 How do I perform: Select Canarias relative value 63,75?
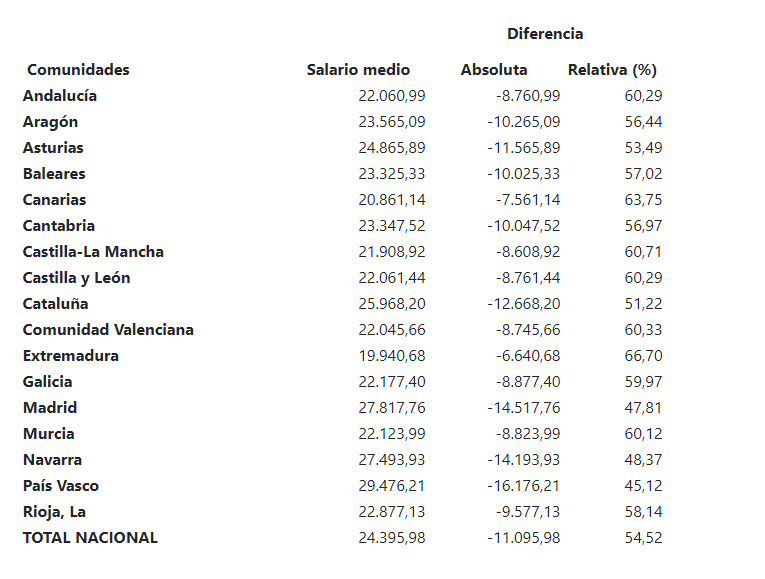tap(643, 200)
